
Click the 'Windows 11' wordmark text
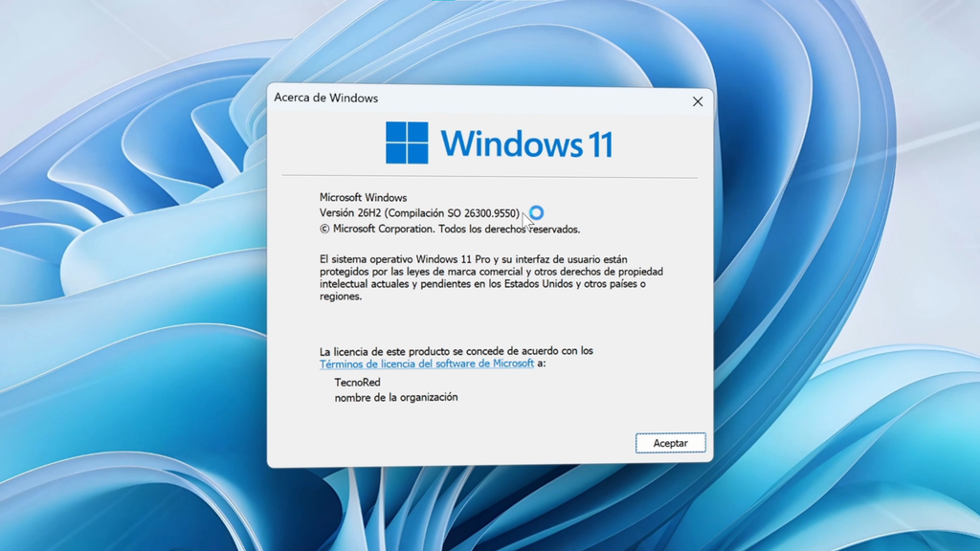pyautogui.click(x=527, y=143)
